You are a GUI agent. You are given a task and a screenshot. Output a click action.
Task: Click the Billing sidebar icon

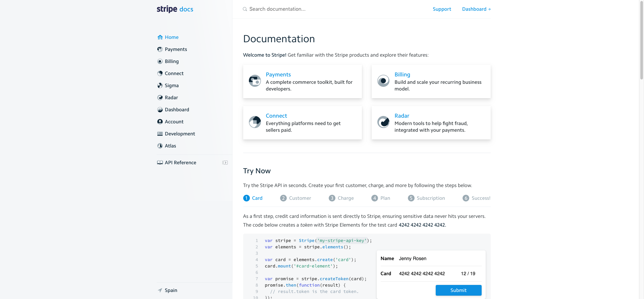point(160,61)
